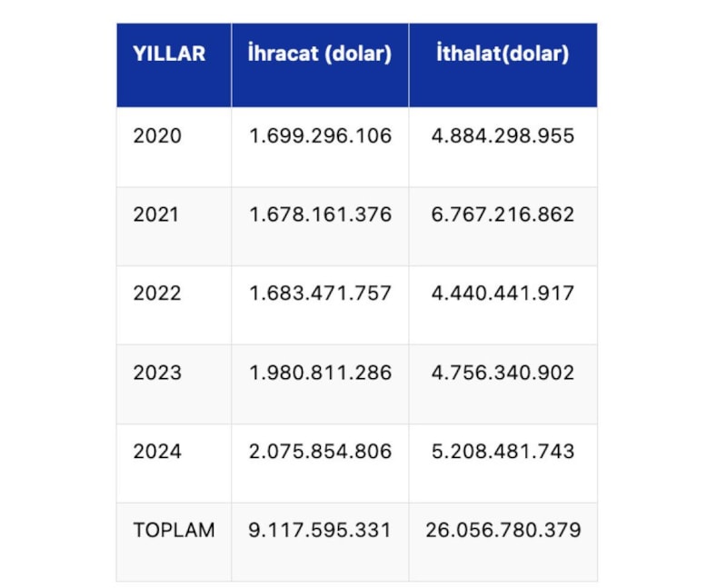Select the 2022 year cell
This screenshot has width=727, height=588.
coord(157,294)
